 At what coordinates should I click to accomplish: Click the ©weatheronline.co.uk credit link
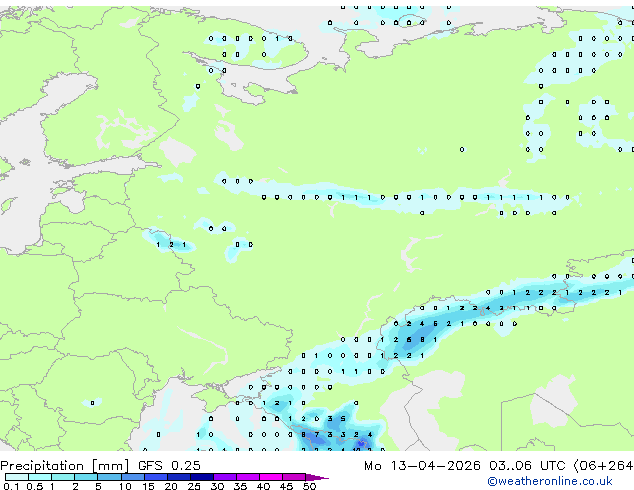click(550, 481)
